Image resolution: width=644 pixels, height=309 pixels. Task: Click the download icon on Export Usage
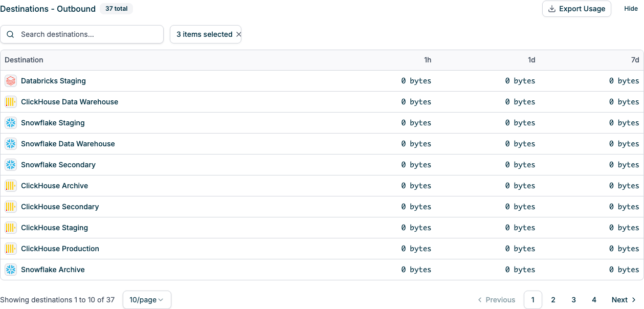pyautogui.click(x=552, y=9)
